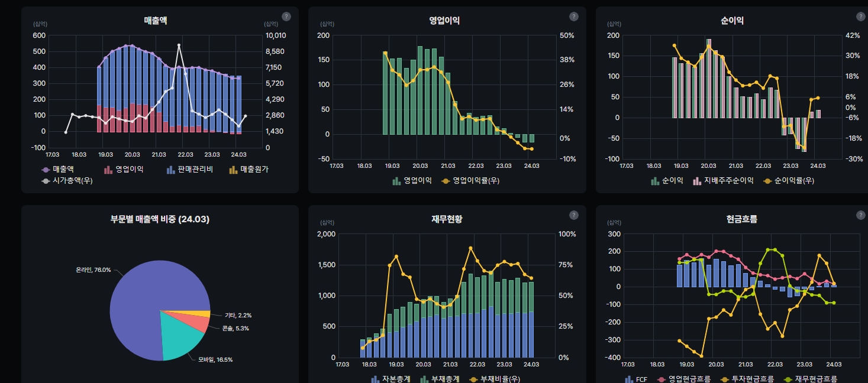The image size is (868, 383).
Task: Open the help icon on the 매출액 chart
Action: [286, 16]
